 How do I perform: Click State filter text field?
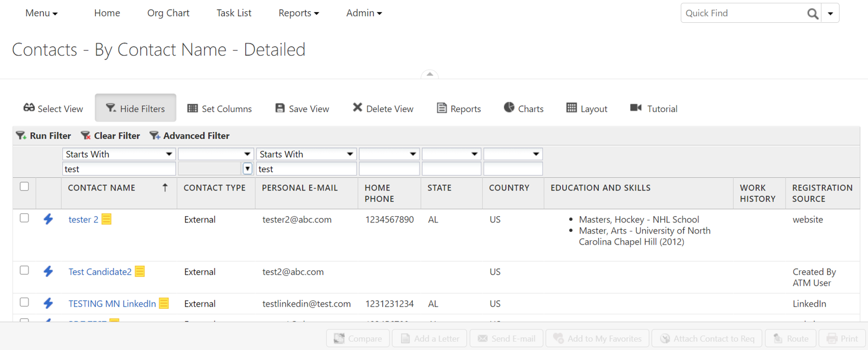point(451,169)
